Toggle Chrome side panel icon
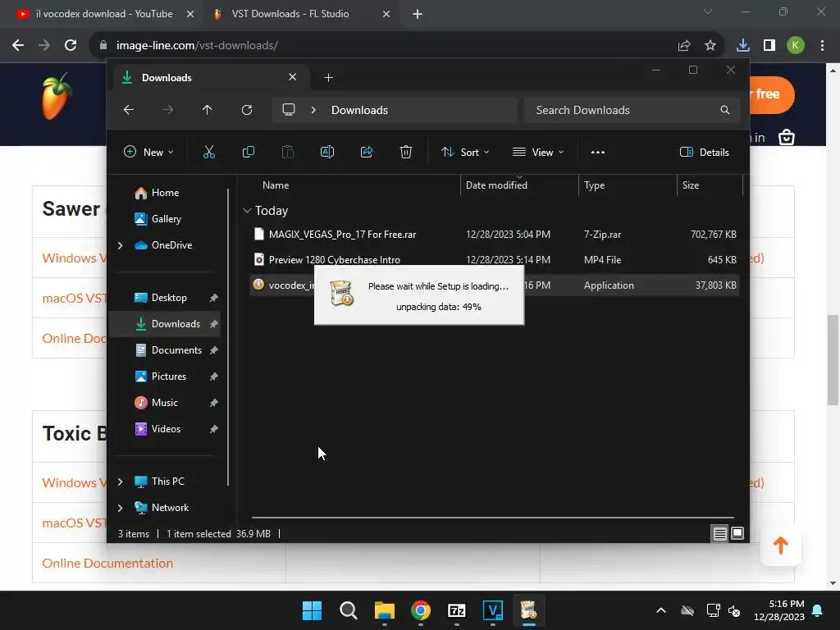 769,46
